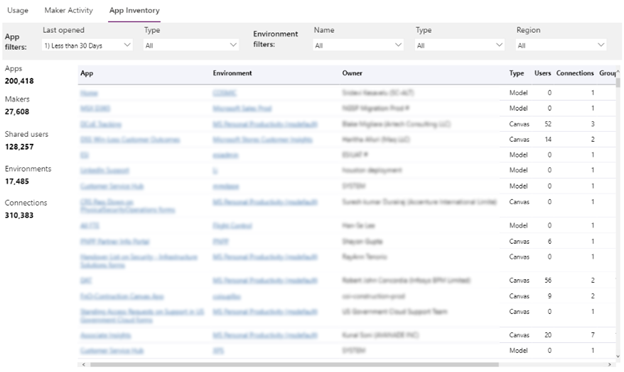The height and width of the screenshot is (372, 624).
Task: Click the scroll left arrow of horizontal scrollbar
Action: (84, 364)
